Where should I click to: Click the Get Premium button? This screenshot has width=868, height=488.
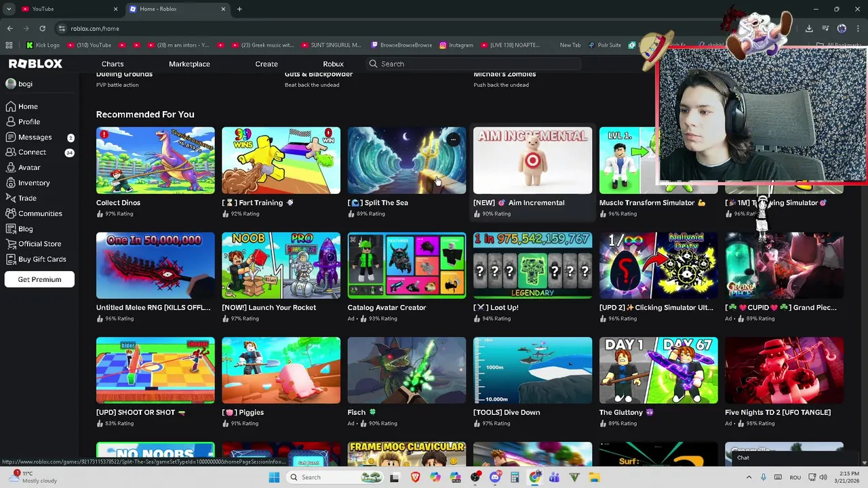39,279
